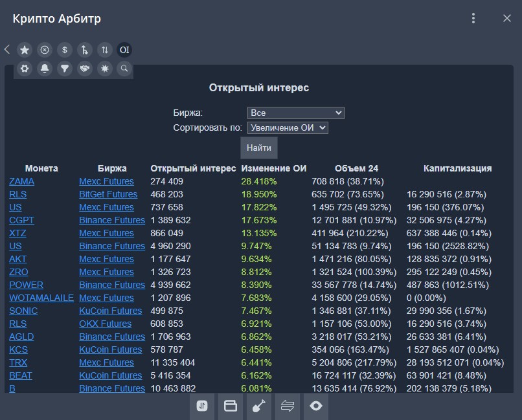Image resolution: width=522 pixels, height=420 pixels.
Task: Click the magnifying glass search icon
Action: tap(124, 68)
